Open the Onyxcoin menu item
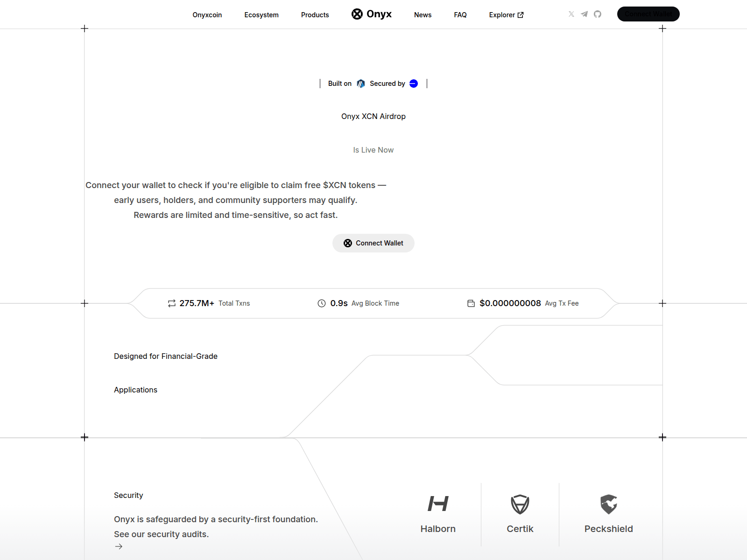 tap(207, 14)
